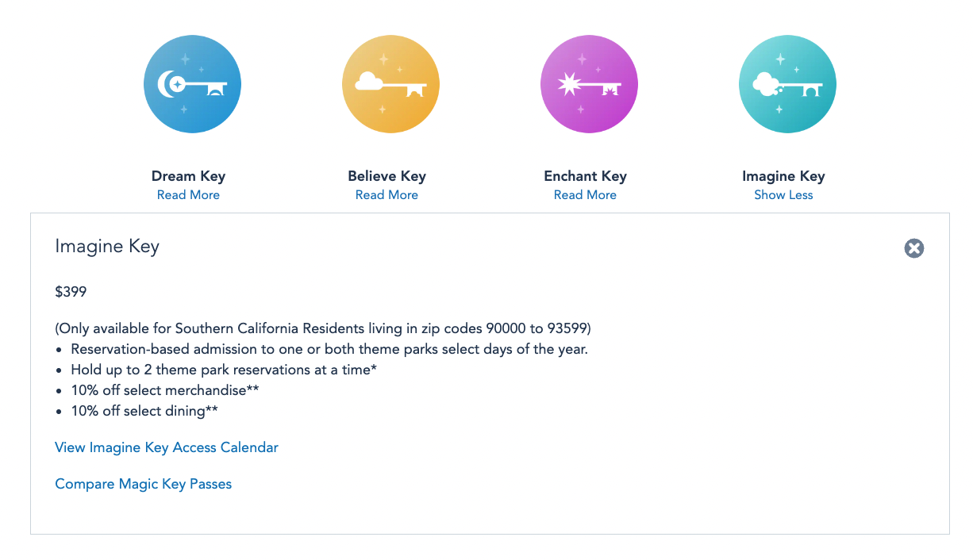Select the Imagine Key title under teal icon
The width and height of the screenshot is (973, 560).
click(783, 176)
